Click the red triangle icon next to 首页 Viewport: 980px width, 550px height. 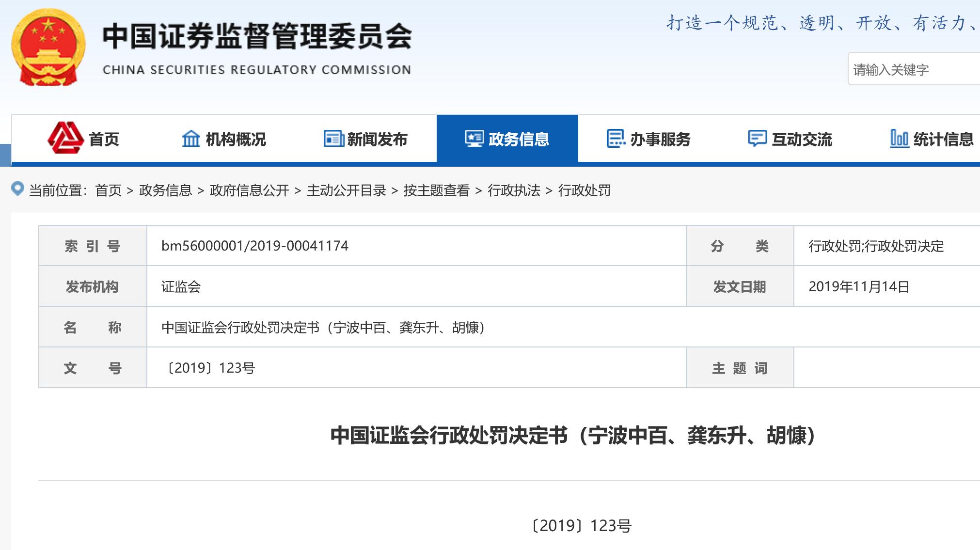tap(65, 139)
